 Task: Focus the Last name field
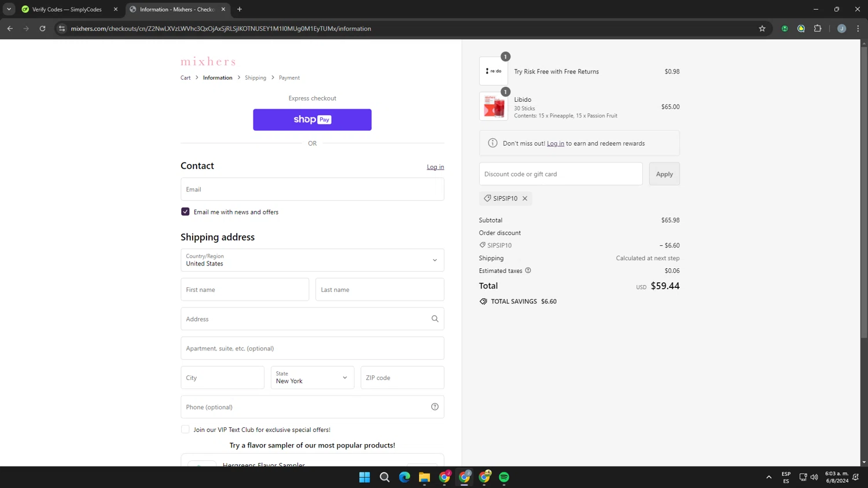[x=380, y=290]
